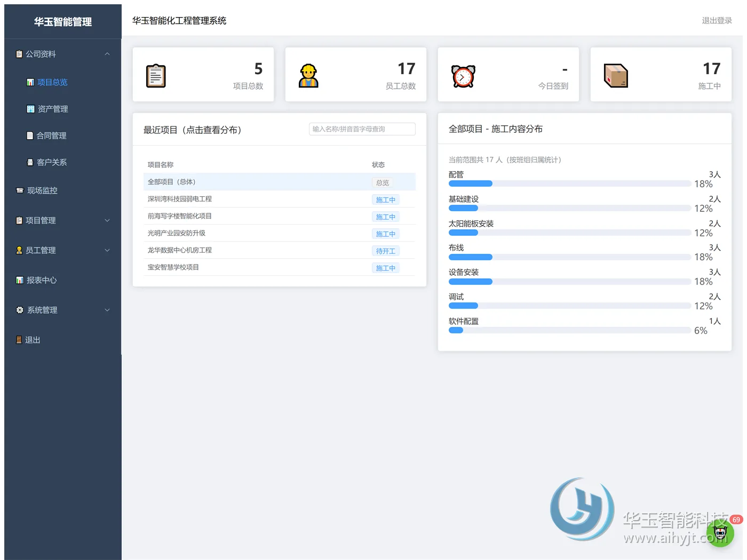Viewport: 747px width, 560px height.
Task: Click the 配管 progress bar
Action: tap(570, 183)
